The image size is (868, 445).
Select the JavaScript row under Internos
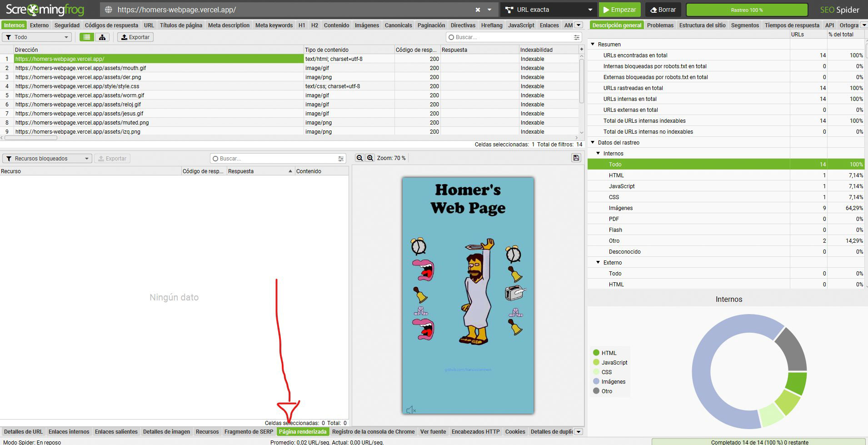726,186
